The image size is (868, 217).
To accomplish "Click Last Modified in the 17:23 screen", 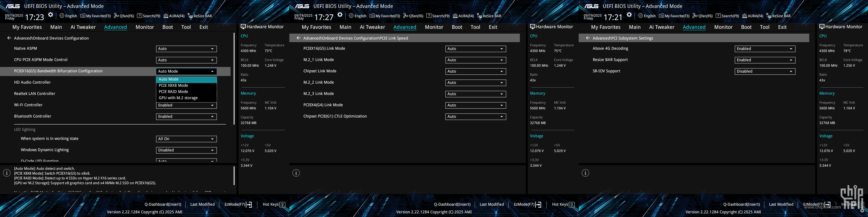I will 202,205.
